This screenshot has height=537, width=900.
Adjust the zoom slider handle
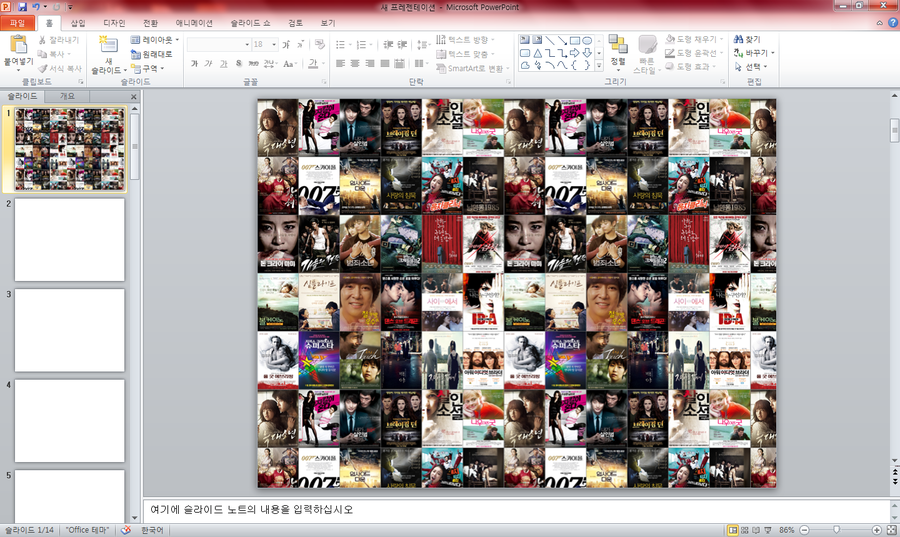point(836,530)
